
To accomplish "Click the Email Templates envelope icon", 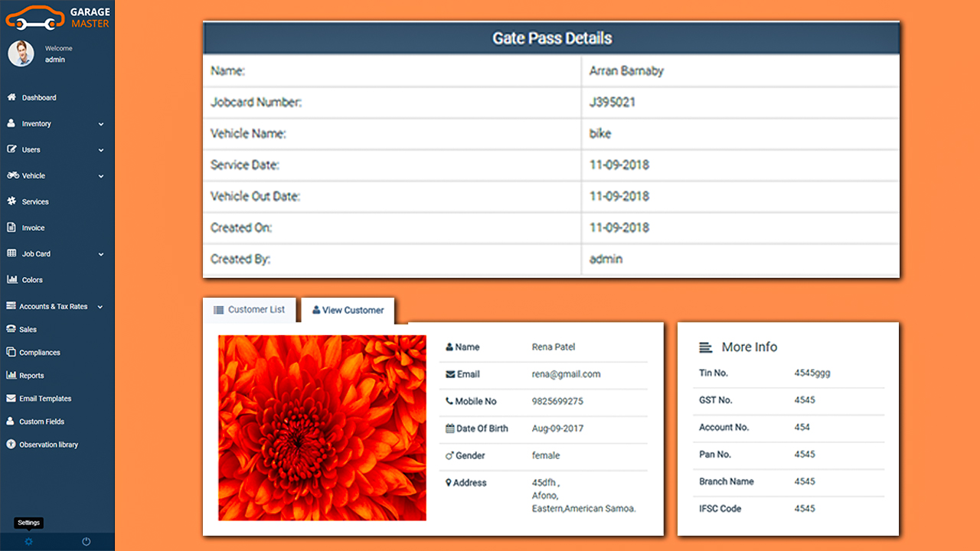I will pos(11,398).
